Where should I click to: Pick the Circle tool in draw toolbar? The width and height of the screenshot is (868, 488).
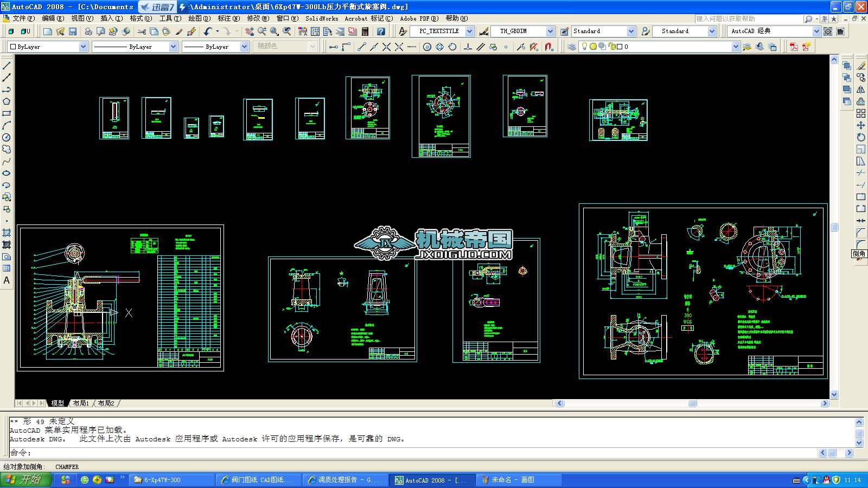point(7,138)
